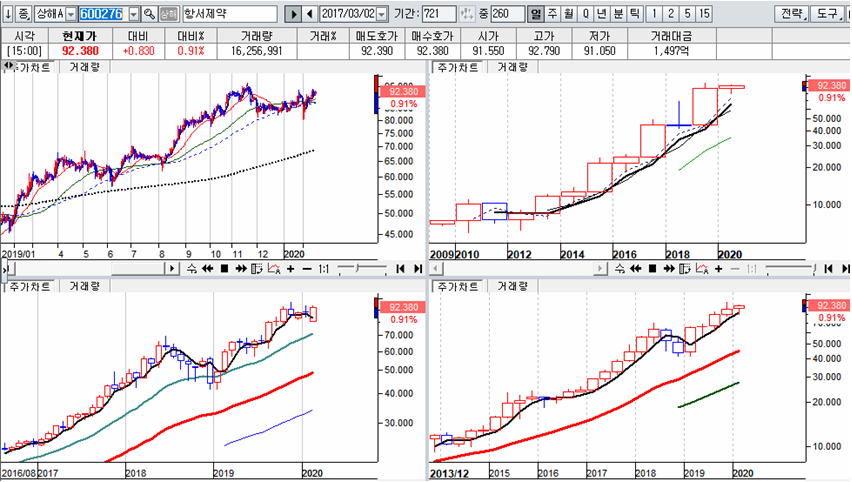Rewind the top-right chart
This screenshot has height=482, width=852.
click(x=636, y=268)
